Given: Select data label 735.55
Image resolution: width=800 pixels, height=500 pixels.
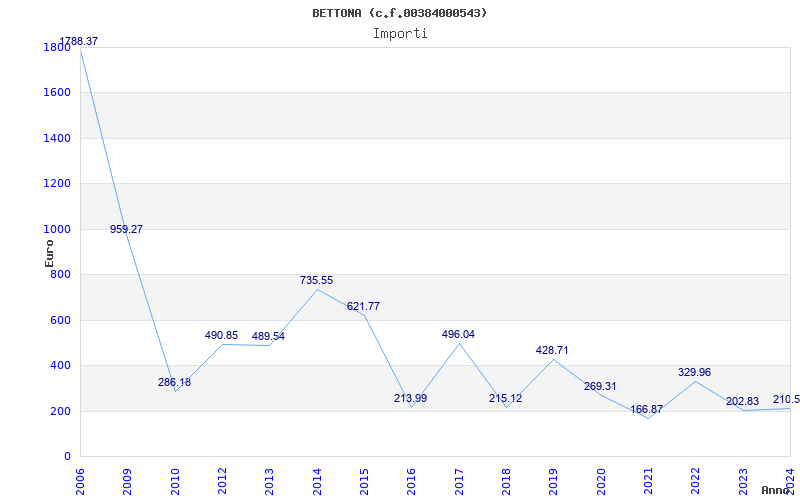Looking at the screenshot, I should click(316, 280).
